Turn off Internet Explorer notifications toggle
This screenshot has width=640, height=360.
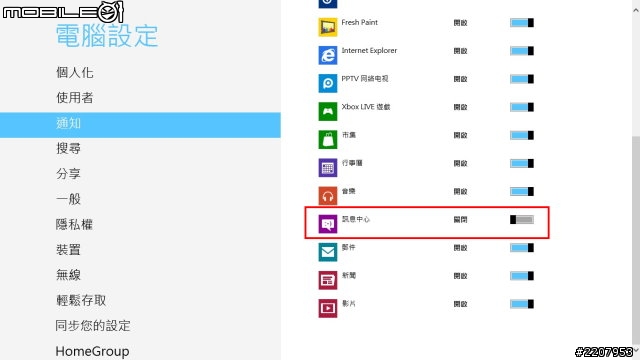pyautogui.click(x=522, y=51)
